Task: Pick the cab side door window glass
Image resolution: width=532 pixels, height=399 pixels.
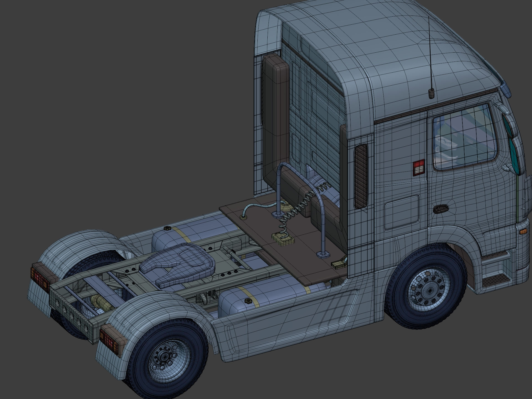Action: 465,137
